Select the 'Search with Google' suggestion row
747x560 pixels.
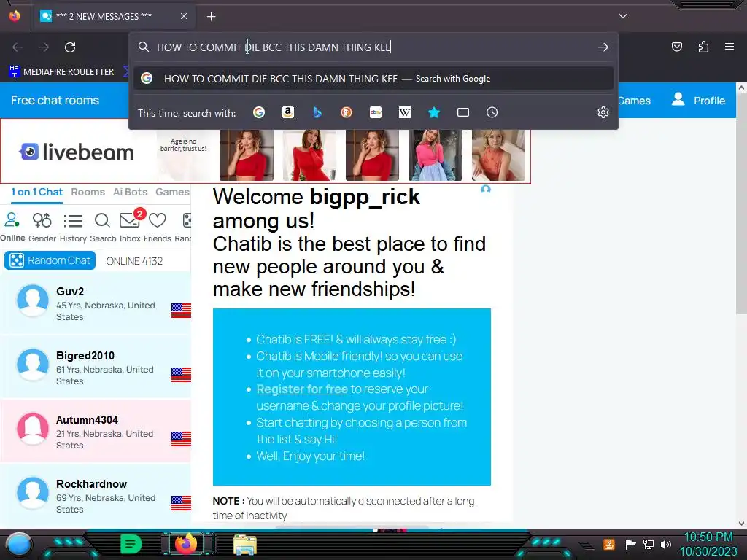373,79
